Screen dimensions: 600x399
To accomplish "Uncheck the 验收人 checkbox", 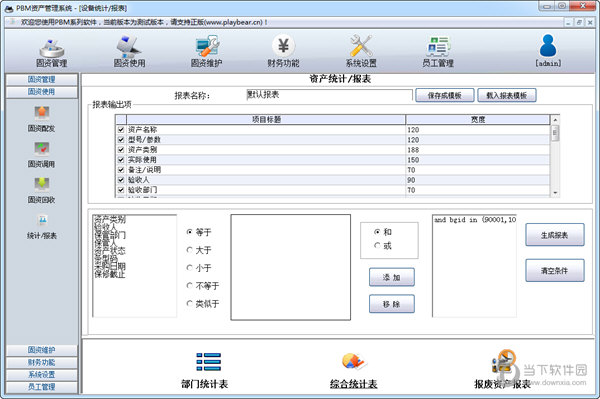I will pyautogui.click(x=121, y=180).
